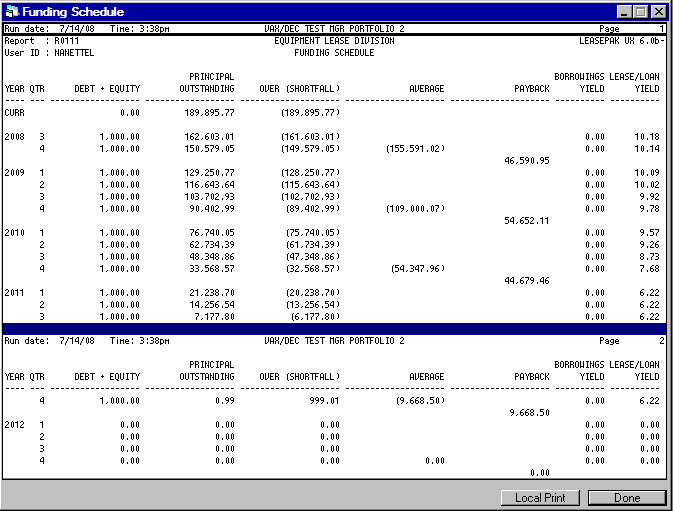Click principal outstanding value 129,250.77
This screenshot has width=673, height=511.
pyautogui.click(x=209, y=173)
